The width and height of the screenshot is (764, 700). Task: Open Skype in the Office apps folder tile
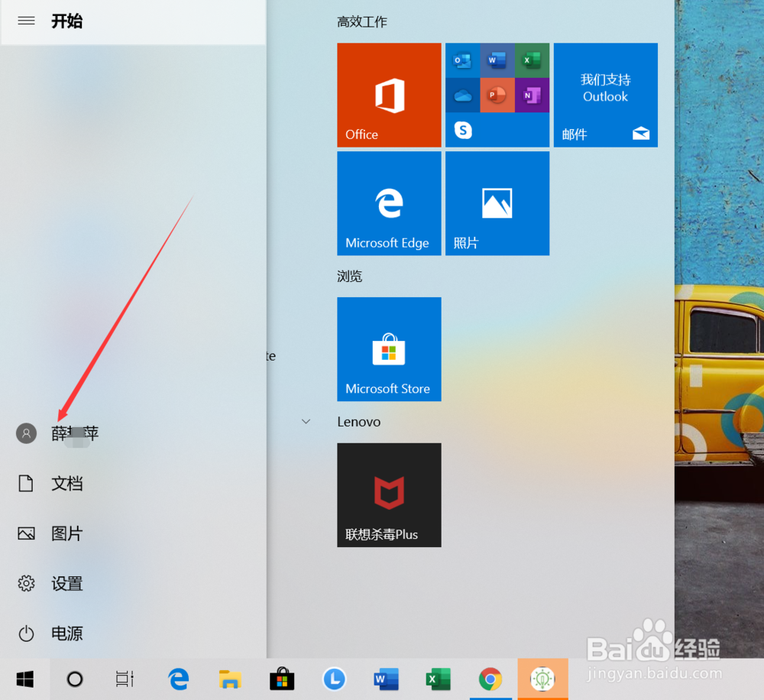pos(463,130)
